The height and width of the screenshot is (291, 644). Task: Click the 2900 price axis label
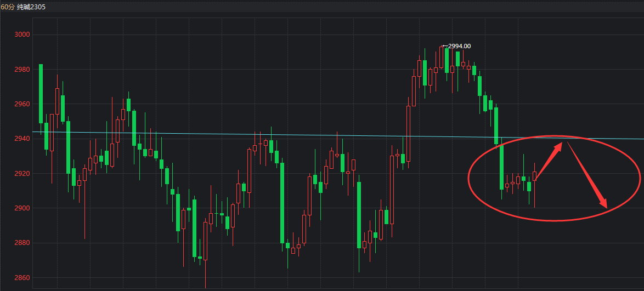22,208
